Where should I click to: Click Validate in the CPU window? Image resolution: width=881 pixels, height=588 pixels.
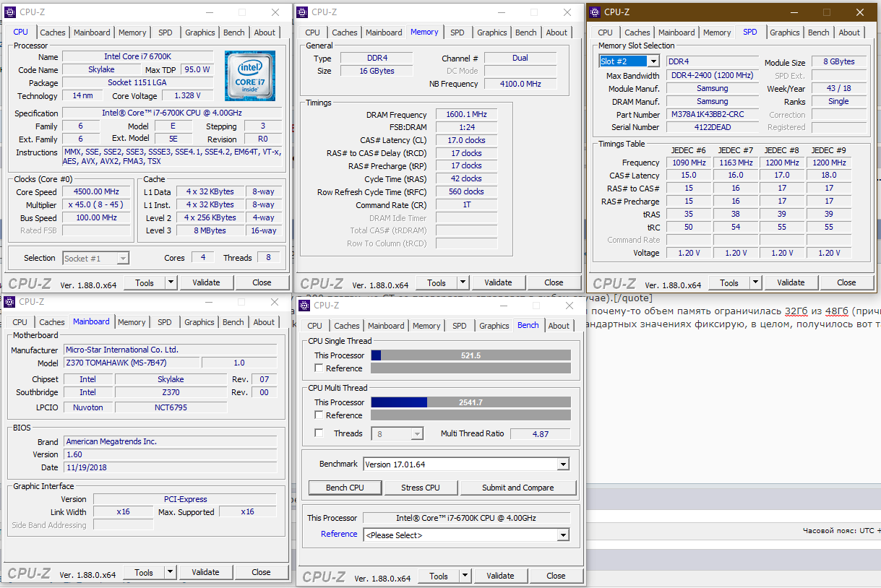point(206,282)
